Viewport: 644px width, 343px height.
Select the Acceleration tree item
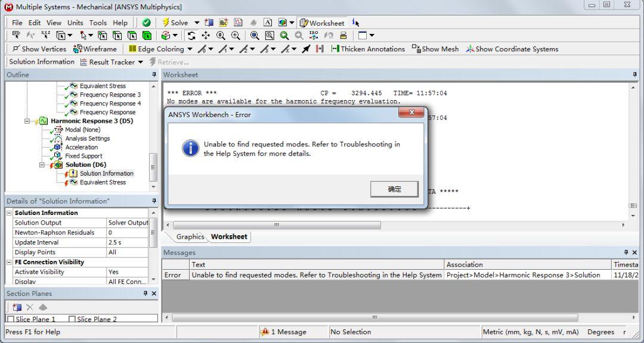81,147
